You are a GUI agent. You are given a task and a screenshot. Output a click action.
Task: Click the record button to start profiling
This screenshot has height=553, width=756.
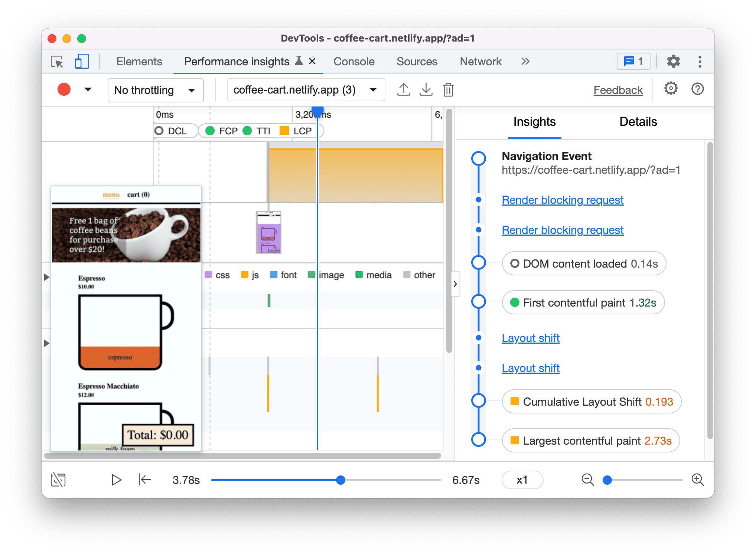63,89
